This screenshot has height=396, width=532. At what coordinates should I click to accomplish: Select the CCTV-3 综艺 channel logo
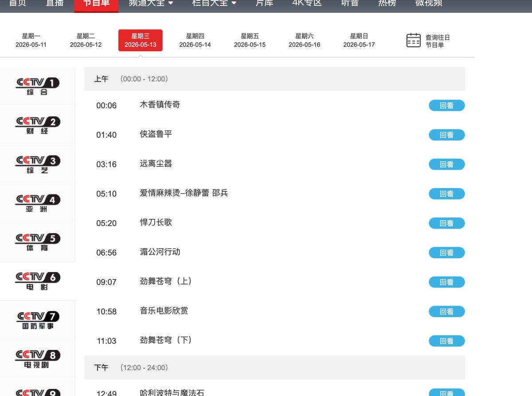click(x=37, y=164)
